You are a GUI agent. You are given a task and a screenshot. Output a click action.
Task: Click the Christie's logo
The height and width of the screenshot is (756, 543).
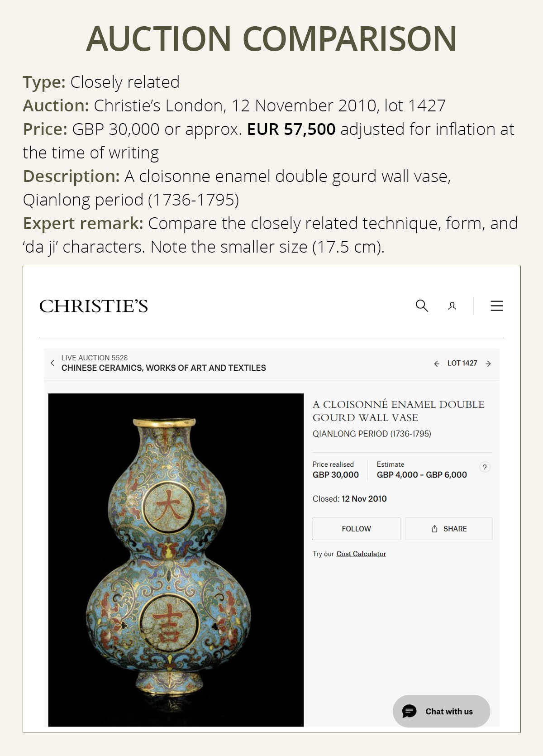(x=94, y=306)
